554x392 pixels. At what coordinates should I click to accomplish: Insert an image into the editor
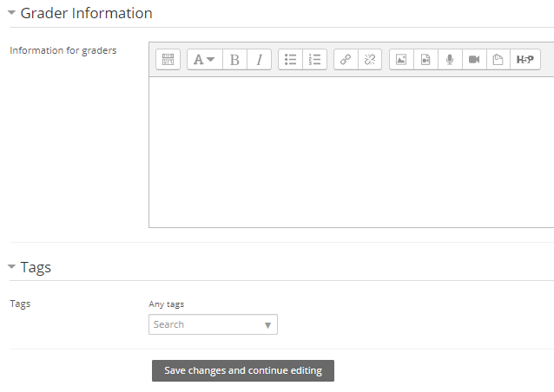pos(401,59)
